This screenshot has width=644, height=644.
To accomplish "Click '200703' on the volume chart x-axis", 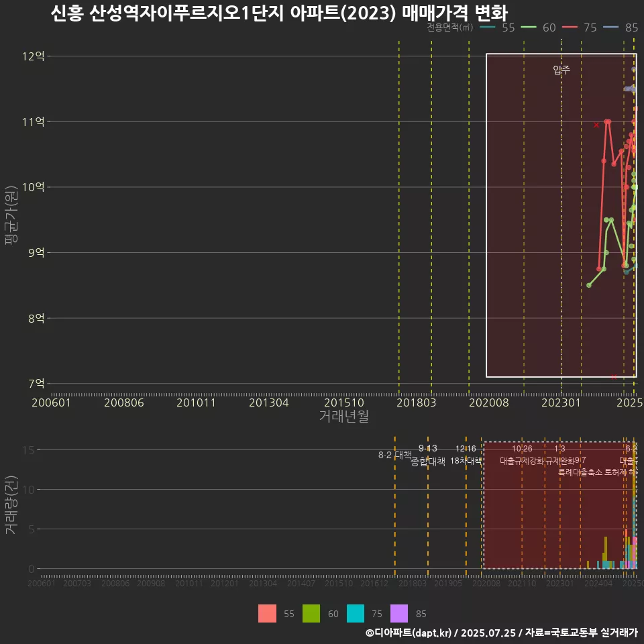I will (76, 583).
